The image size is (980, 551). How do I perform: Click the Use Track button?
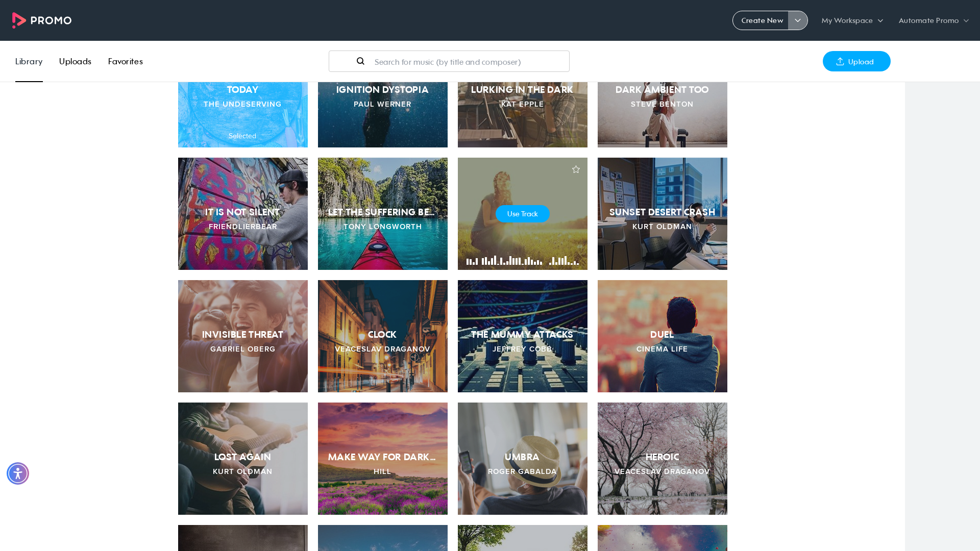(523, 214)
